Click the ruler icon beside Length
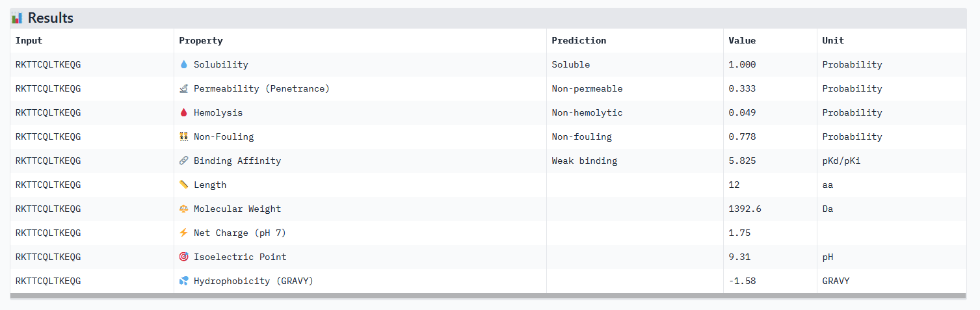Viewport: 980px width, 310px height. point(184,185)
